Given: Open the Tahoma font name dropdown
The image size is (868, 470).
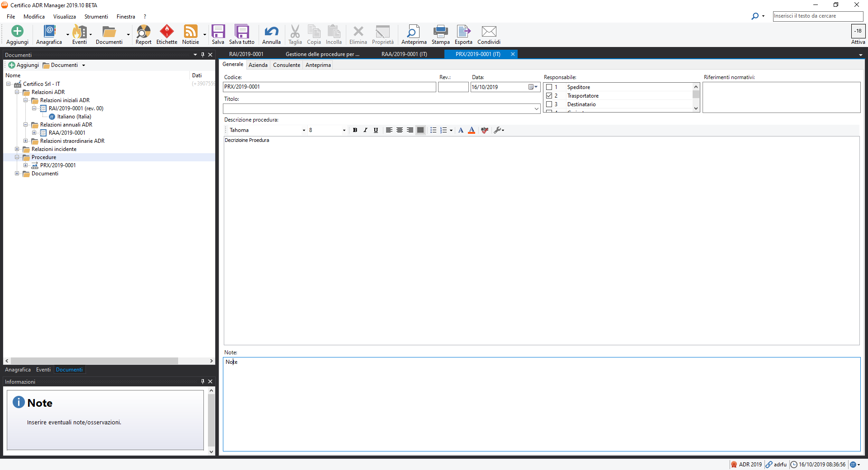Looking at the screenshot, I should point(304,130).
